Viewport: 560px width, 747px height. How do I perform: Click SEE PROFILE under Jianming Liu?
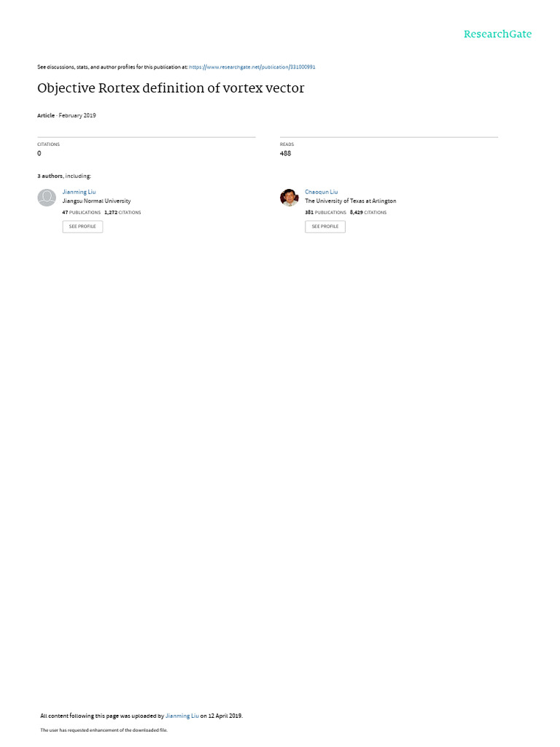coord(82,226)
